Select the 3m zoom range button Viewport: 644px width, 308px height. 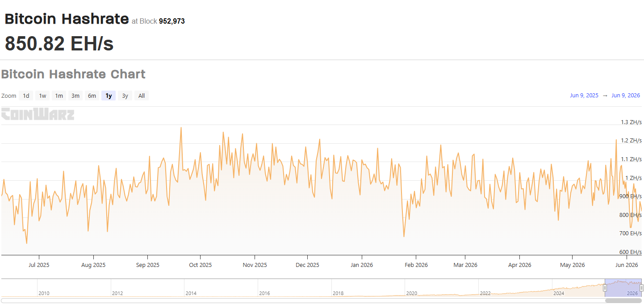[75, 96]
